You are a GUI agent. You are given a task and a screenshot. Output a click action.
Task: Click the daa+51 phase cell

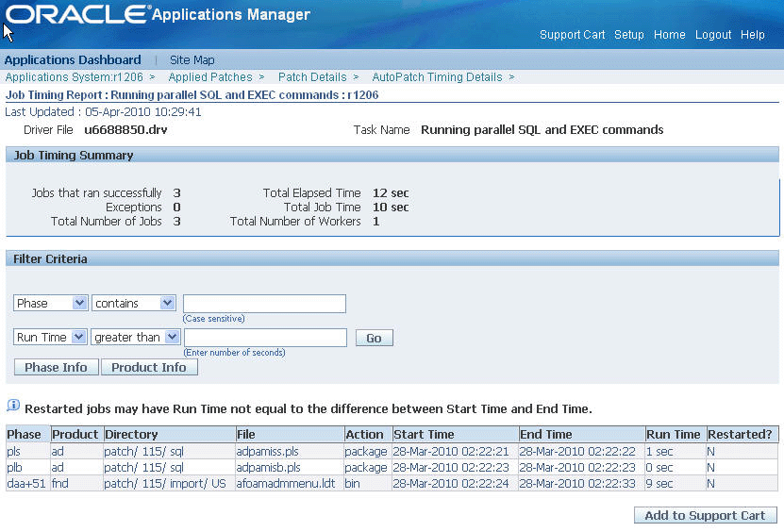[x=28, y=484]
